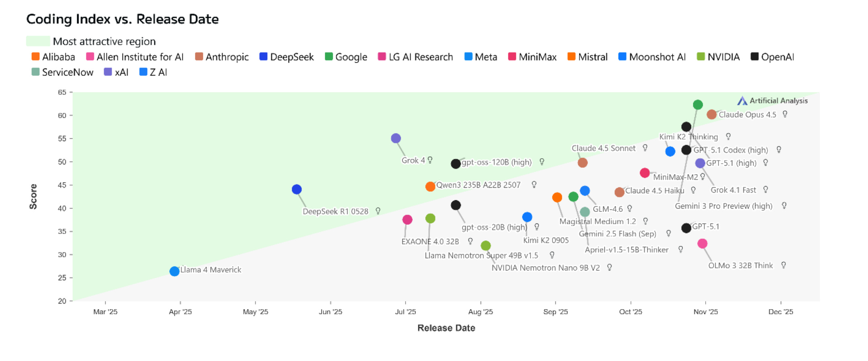Click the lightbulb icon next to GLM-4.6
Viewport: 868px width, 361px height.
(x=630, y=209)
